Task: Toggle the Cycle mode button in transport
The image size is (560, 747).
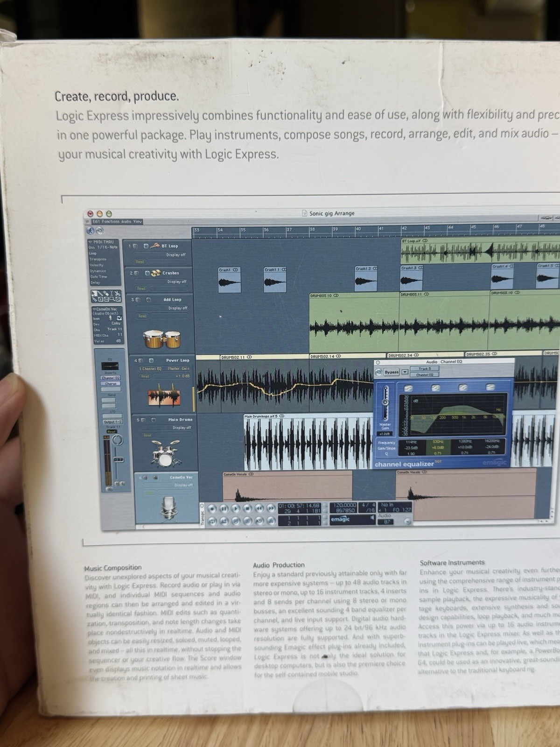Action: tap(212, 521)
